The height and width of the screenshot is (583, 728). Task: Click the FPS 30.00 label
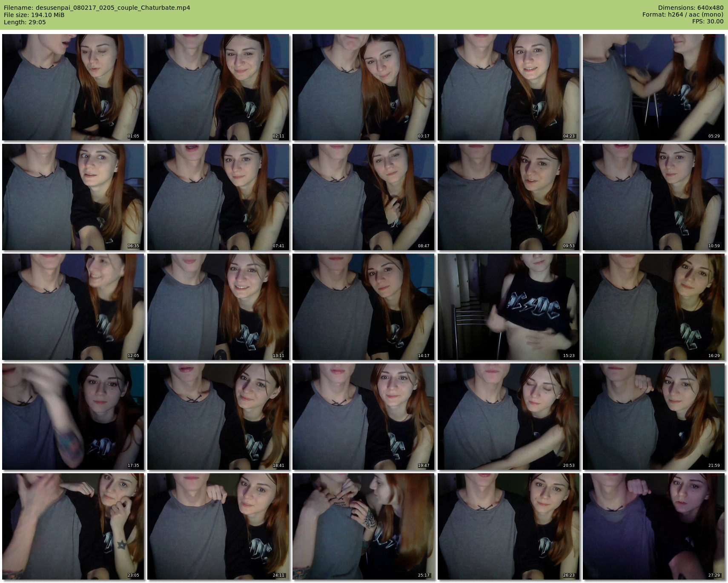click(x=708, y=21)
